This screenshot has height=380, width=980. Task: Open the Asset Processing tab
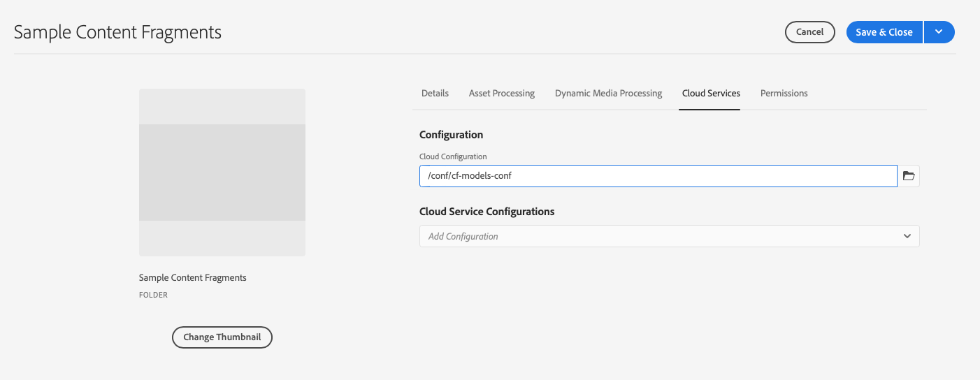(x=501, y=93)
